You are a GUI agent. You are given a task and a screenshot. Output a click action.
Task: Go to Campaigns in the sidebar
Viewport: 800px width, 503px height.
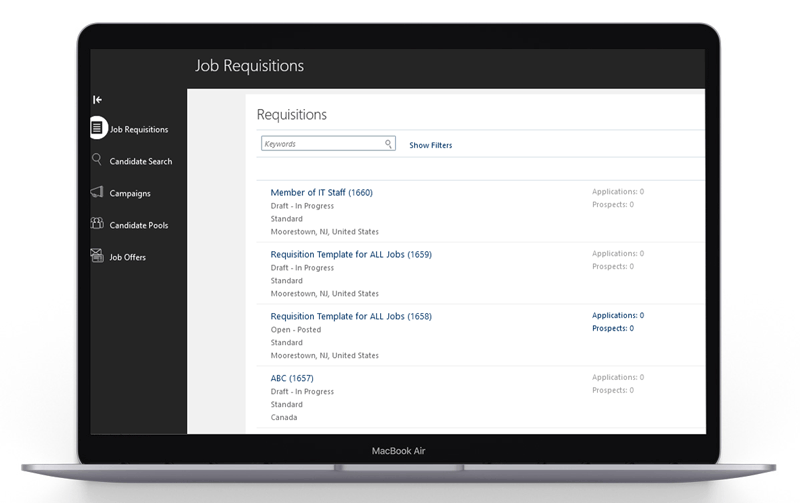130,193
